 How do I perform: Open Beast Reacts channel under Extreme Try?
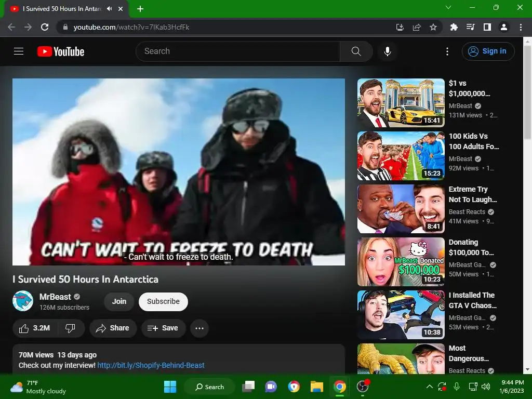(x=467, y=212)
